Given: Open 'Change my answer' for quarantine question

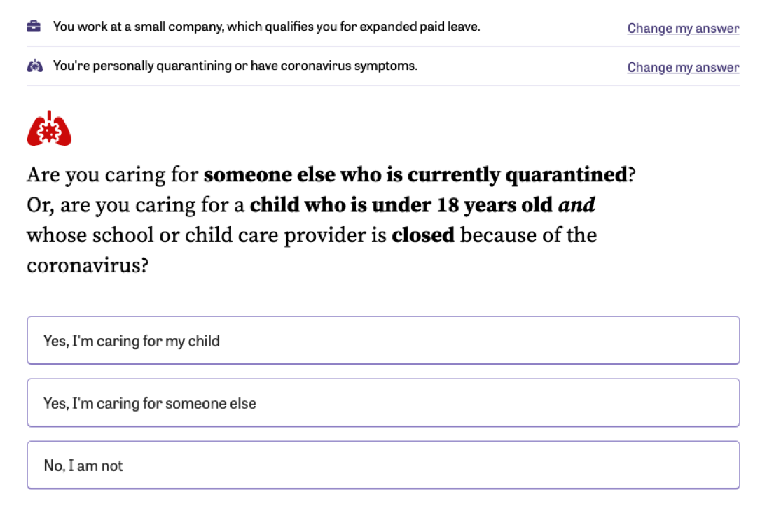Looking at the screenshot, I should [x=682, y=67].
